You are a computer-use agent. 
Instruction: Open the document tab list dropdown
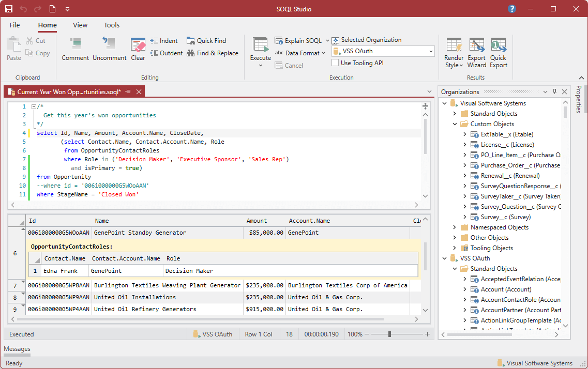pos(429,92)
